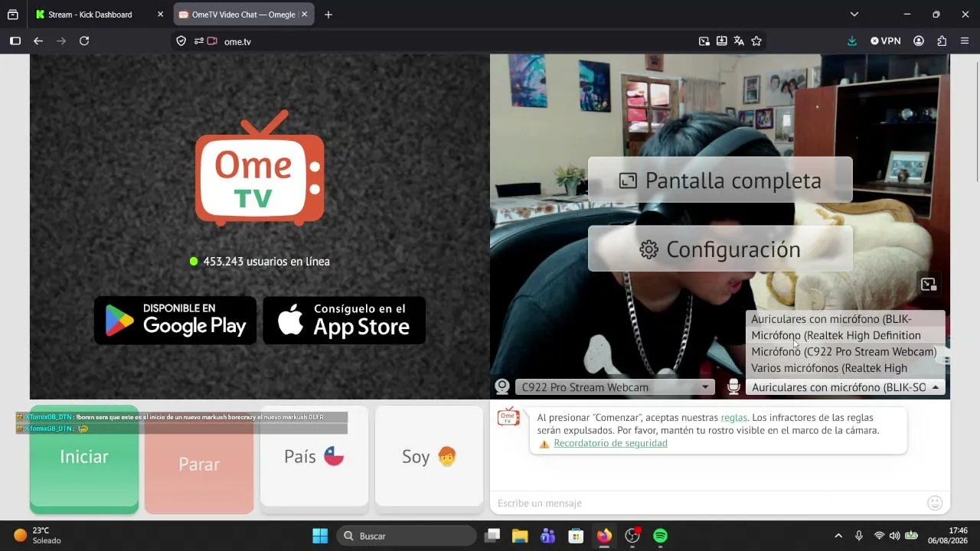This screenshot has height=551, width=980.
Task: Open Spotify from the taskbar
Action: [660, 536]
